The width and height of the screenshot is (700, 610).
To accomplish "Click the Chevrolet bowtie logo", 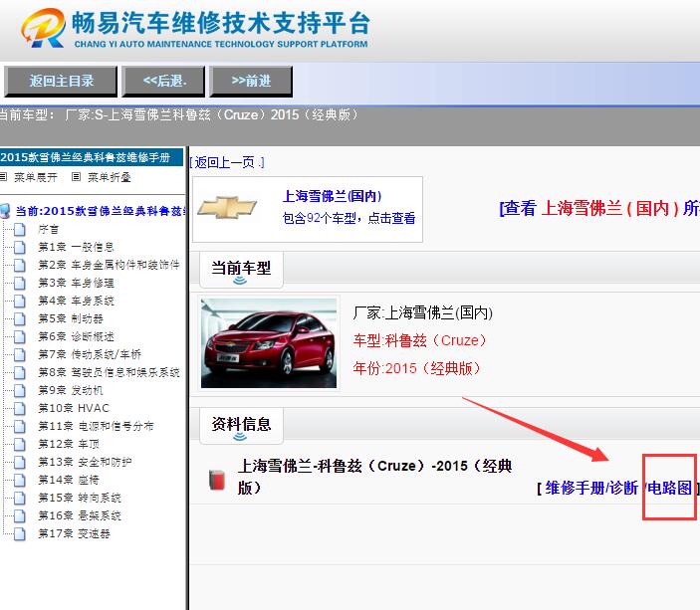I will [x=227, y=208].
